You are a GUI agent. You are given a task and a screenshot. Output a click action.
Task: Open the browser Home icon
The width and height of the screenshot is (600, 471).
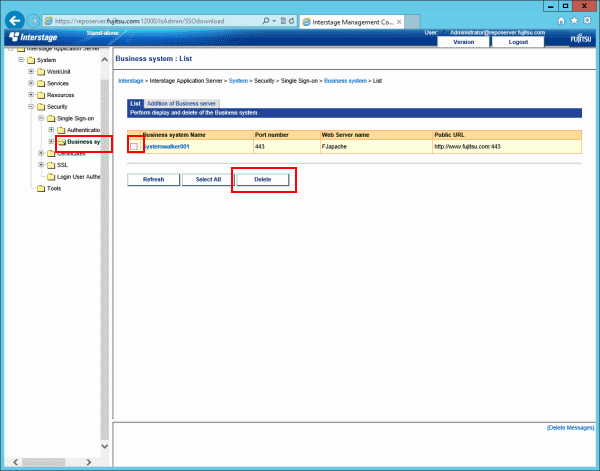tap(561, 21)
